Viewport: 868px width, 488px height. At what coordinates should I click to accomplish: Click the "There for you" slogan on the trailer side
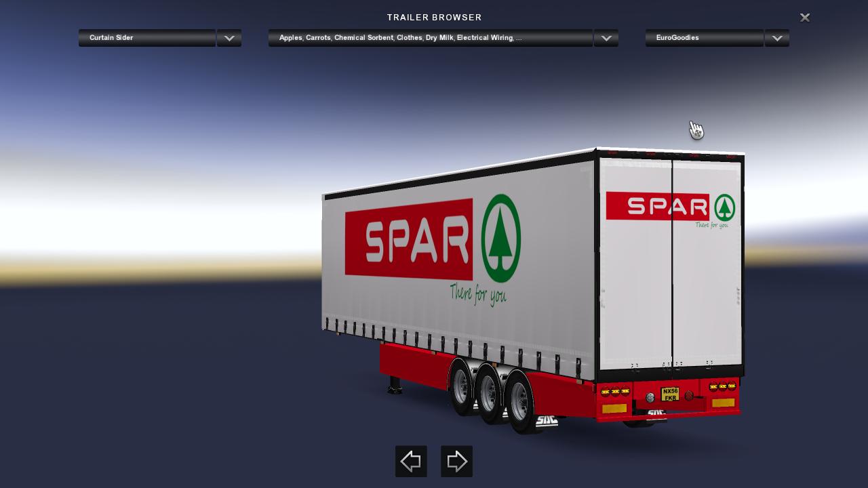tap(478, 293)
